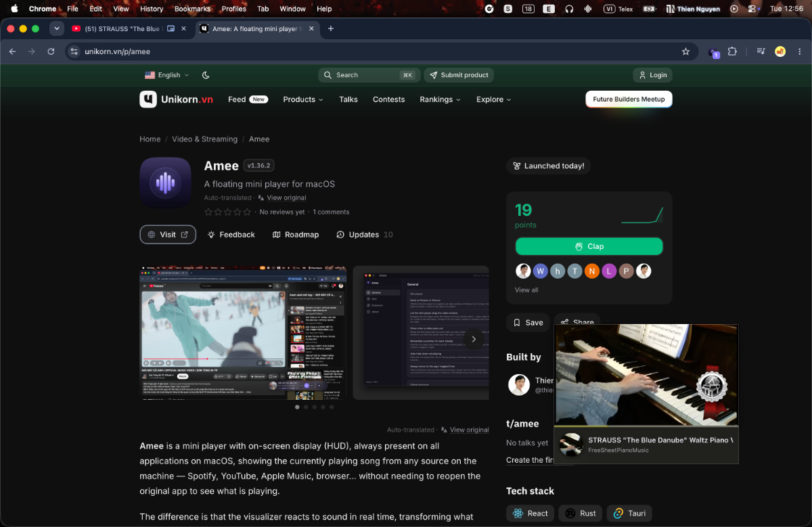Go to Unikorn.vn home logo
Viewport: 812px width, 527px height.
tap(177, 99)
